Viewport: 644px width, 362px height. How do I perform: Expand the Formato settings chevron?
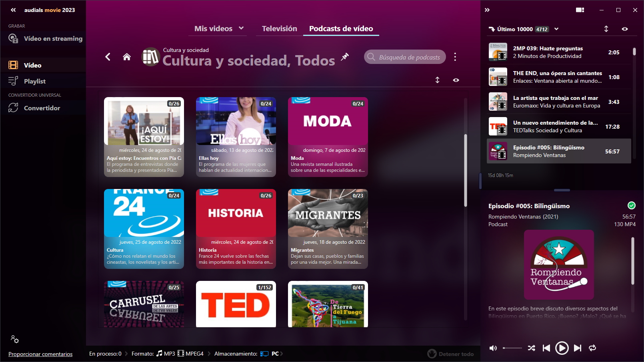(x=126, y=354)
